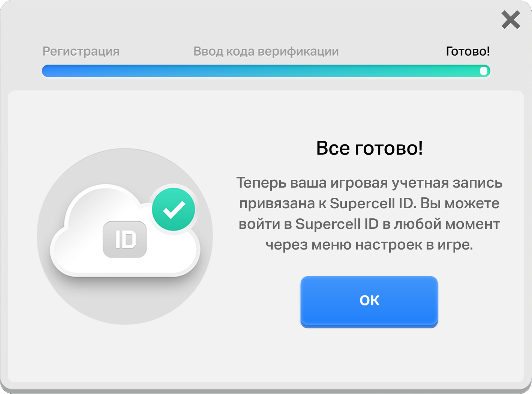Click the green checkmark badge icon

tap(173, 209)
